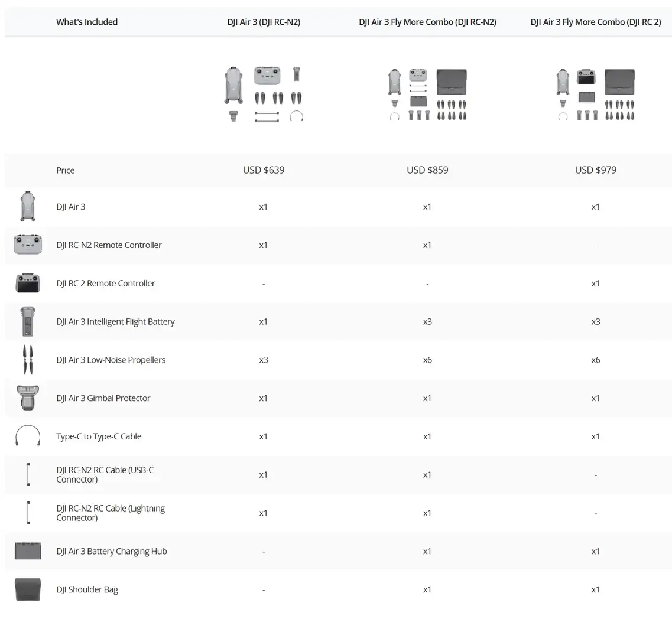
Task: Click the Gimbal Protector icon
Action: tap(28, 398)
